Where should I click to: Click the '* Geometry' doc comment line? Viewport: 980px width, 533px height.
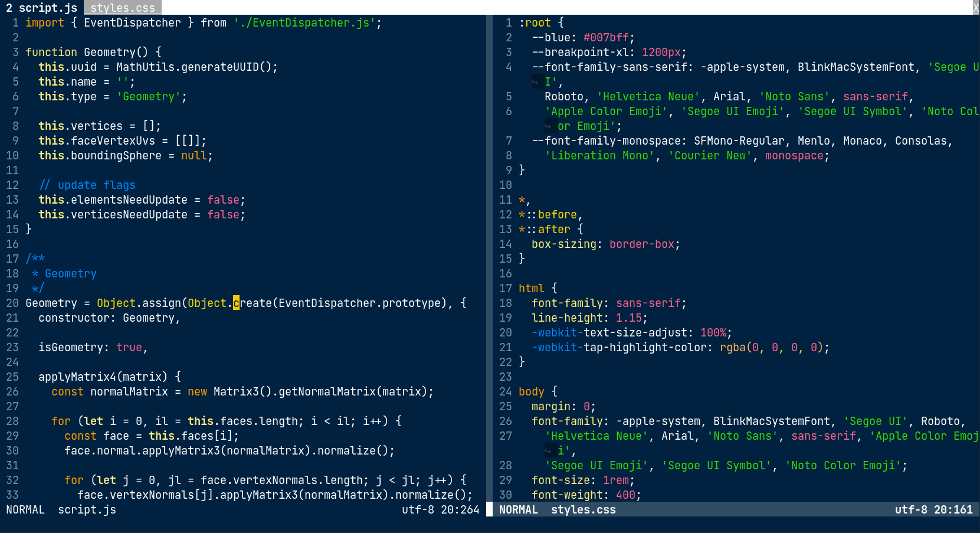(64, 273)
